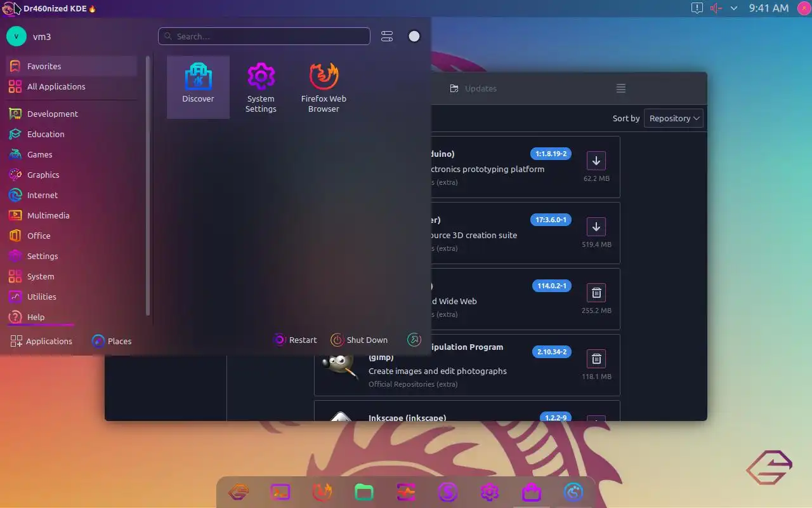Click the 114.0.2-1 version badge
Viewport: 812px width, 508px height.
552,286
